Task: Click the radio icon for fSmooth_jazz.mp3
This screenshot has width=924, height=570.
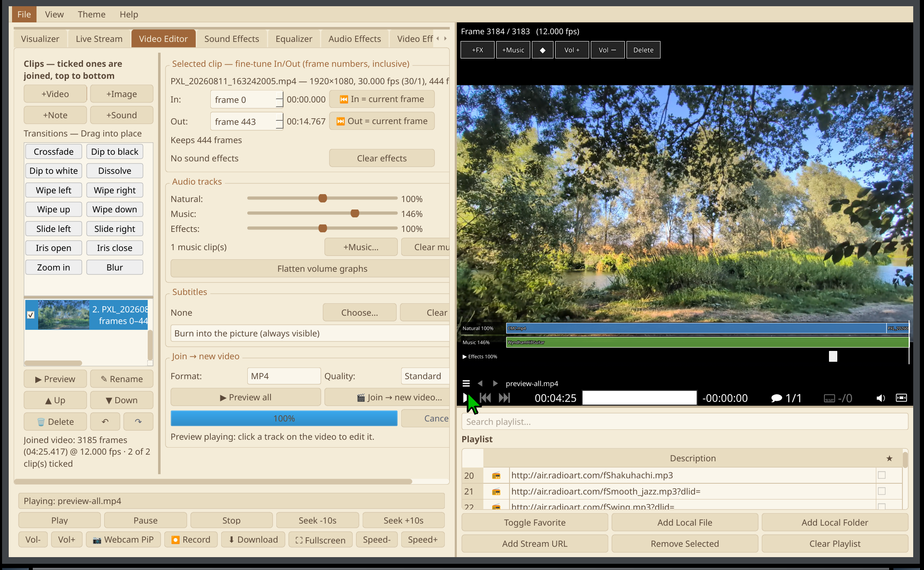Action: click(496, 492)
